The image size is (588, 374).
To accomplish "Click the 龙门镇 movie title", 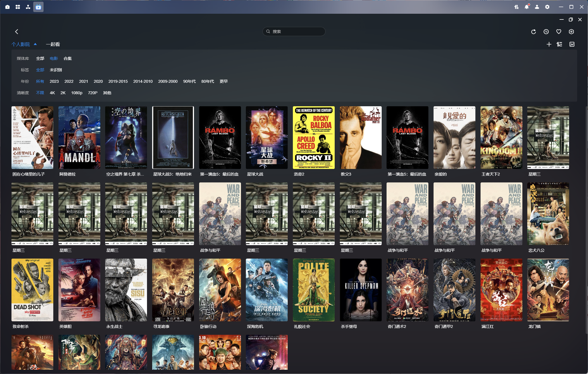I will point(534,326).
